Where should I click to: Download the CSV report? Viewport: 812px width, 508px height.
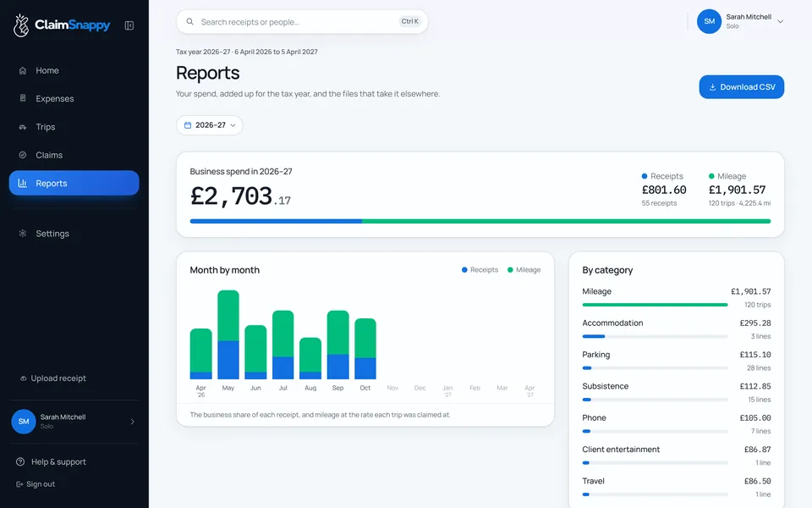coord(741,87)
